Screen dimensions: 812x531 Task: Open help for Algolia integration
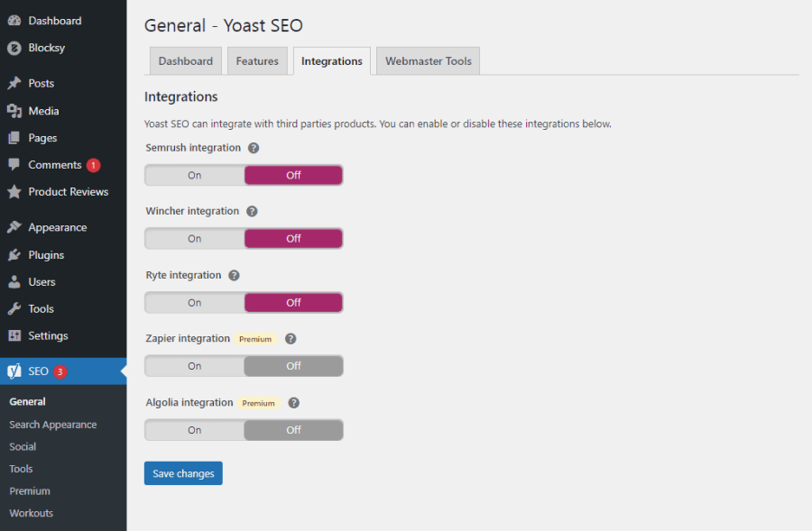(x=293, y=403)
